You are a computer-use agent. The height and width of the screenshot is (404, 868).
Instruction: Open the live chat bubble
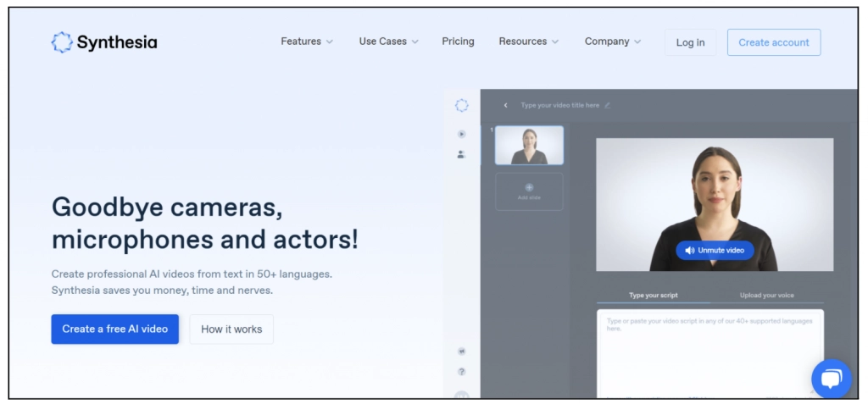[x=832, y=379]
